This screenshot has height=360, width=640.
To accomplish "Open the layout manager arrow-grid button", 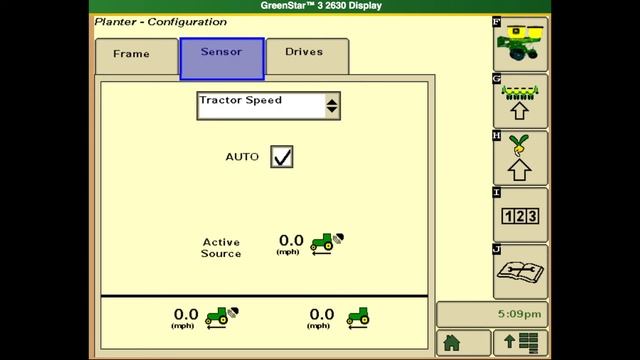I will (x=520, y=342).
